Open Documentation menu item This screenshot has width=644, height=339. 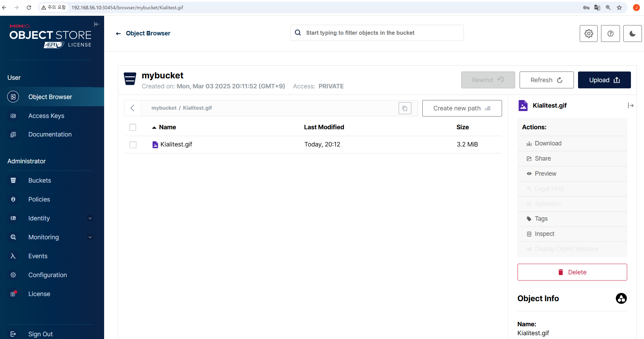click(x=52, y=134)
